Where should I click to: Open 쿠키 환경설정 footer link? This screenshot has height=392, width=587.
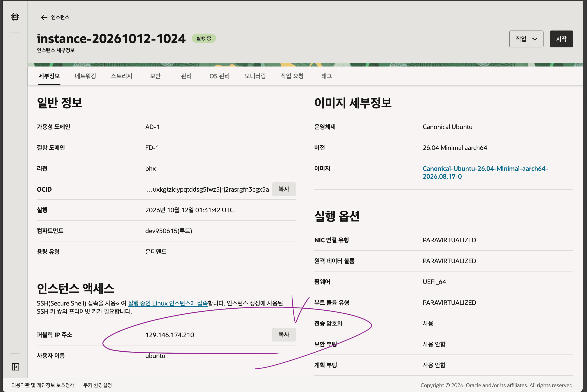97,385
